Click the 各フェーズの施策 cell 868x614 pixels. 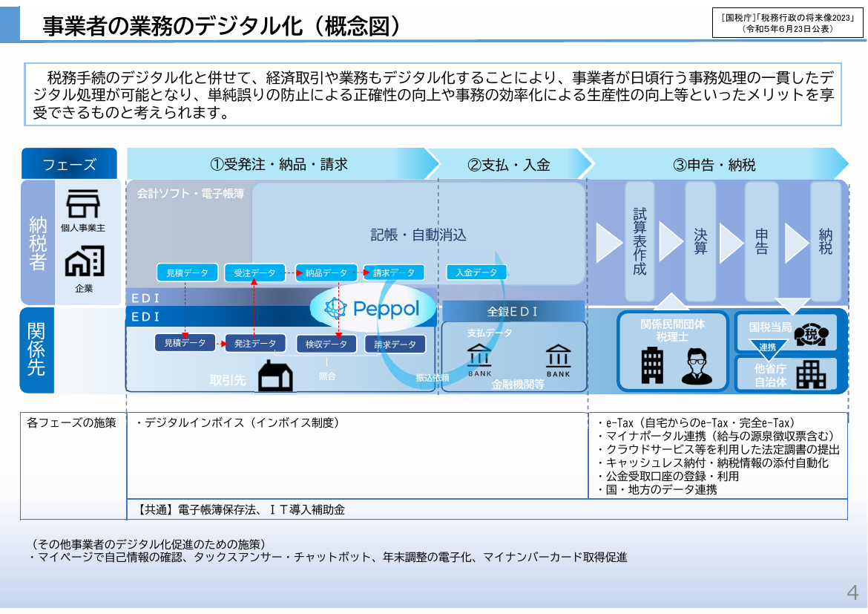[x=73, y=466]
